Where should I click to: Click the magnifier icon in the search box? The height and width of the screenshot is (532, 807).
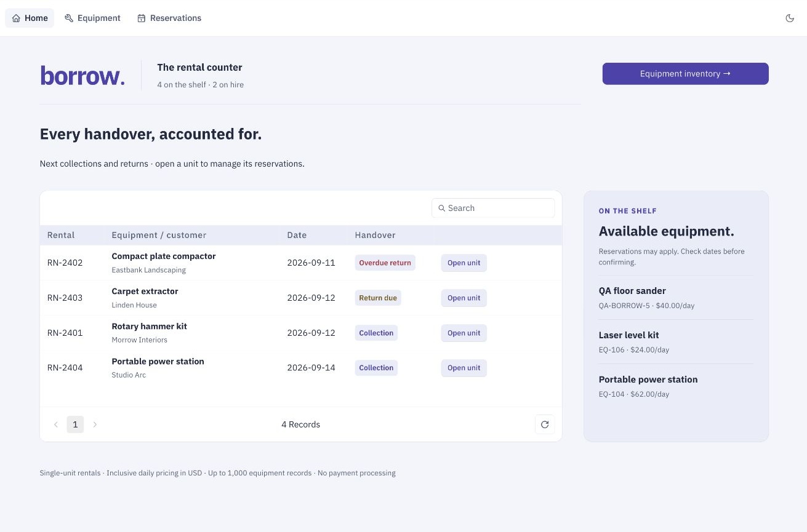pyautogui.click(x=441, y=208)
